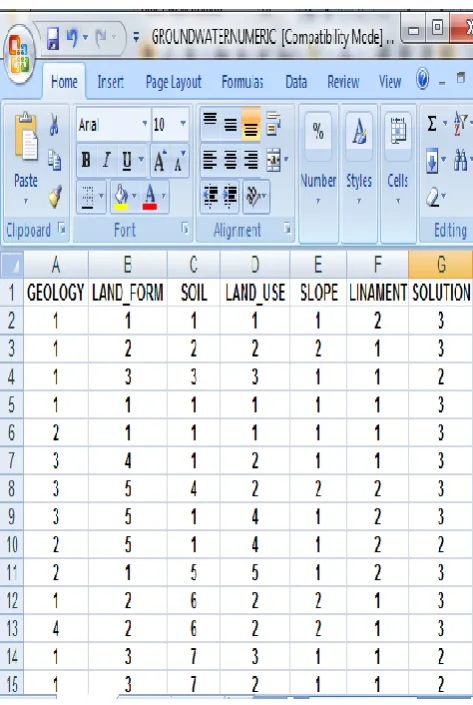Open the Font dialog launcher
Screen dimensions: 473x705
click(185, 229)
